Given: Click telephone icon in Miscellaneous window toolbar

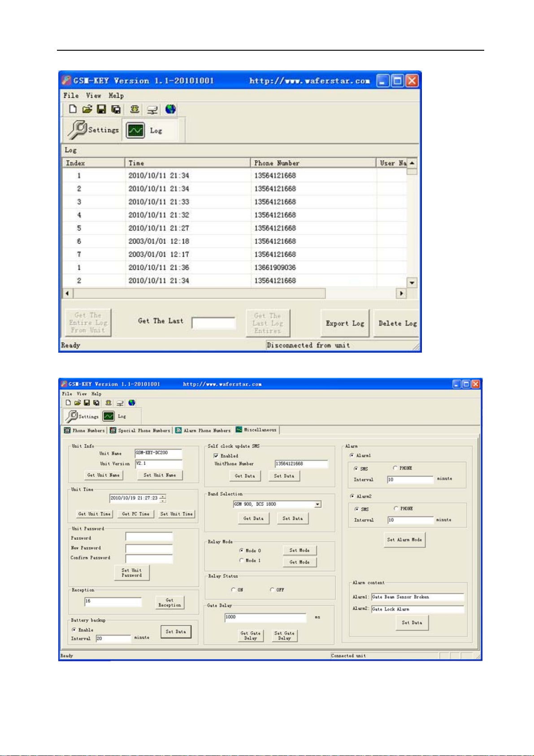Looking at the screenshot, I should coord(109,403).
